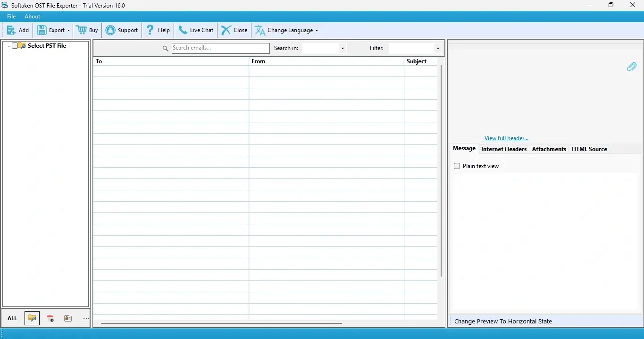
Task: Open the View full header link
Action: coord(506,138)
